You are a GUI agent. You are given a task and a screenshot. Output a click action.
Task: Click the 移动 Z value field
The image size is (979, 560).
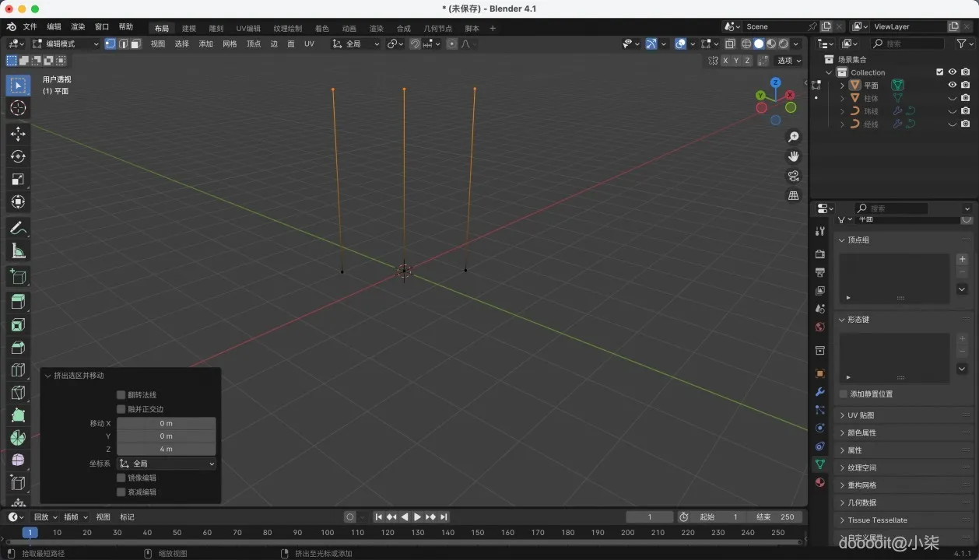point(166,450)
